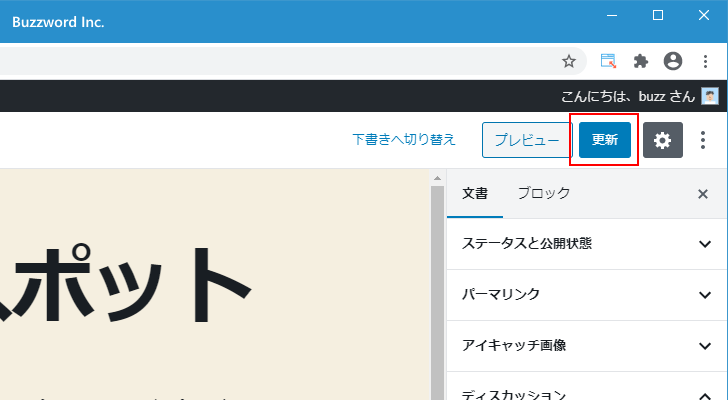Open the Chrome extensions puzzle icon
The width and height of the screenshot is (728, 400).
point(641,61)
